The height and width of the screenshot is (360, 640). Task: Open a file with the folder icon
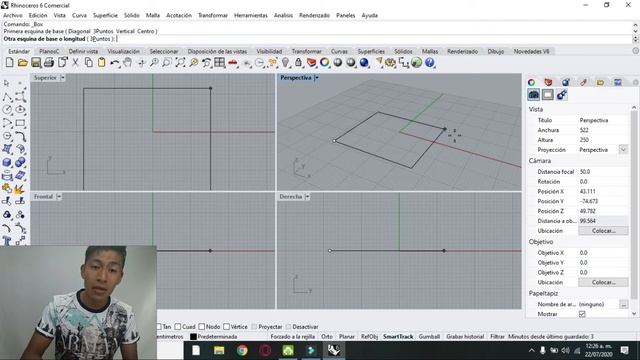coord(22,62)
